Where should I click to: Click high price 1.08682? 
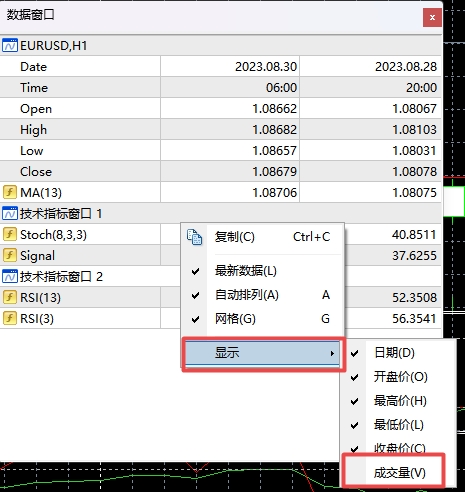tap(274, 130)
